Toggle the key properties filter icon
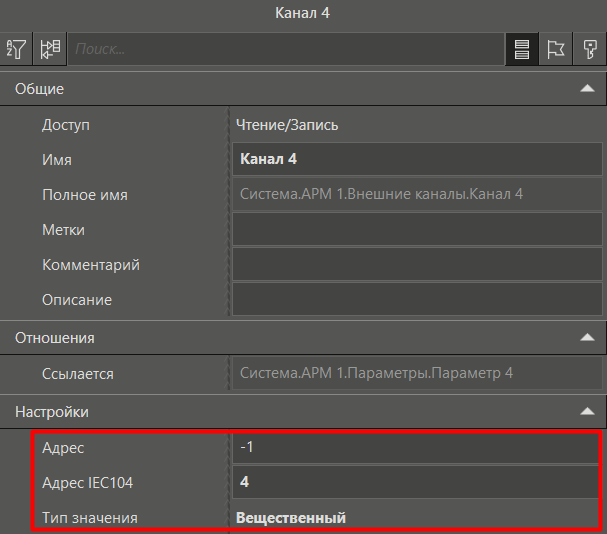This screenshot has height=534, width=607. 589,50
